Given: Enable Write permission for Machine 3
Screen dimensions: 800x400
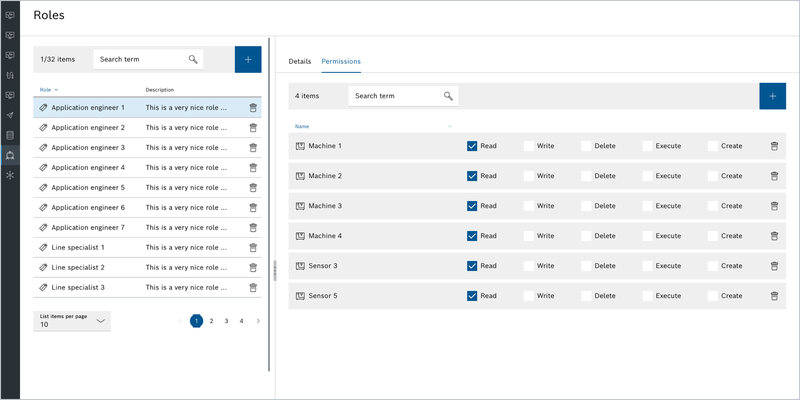Looking at the screenshot, I should point(529,206).
